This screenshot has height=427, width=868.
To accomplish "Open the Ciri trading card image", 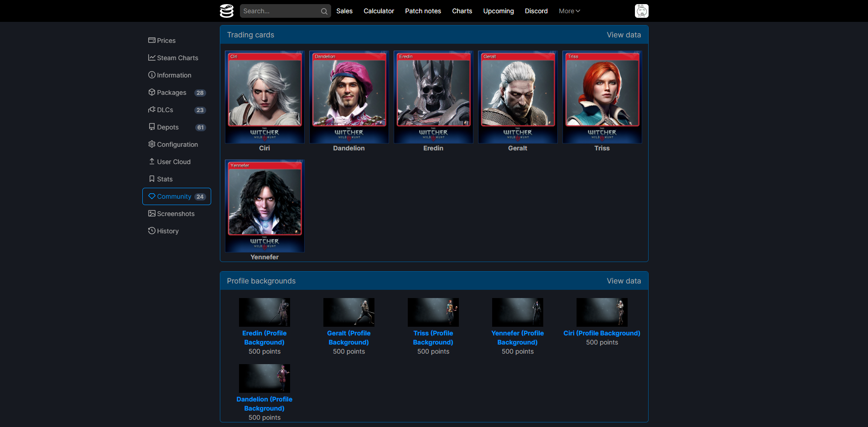I will [265, 97].
